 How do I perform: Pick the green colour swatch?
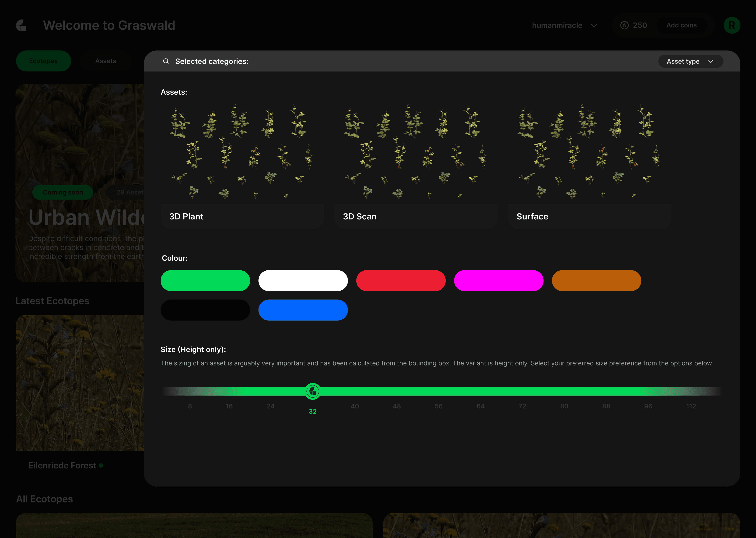point(205,281)
